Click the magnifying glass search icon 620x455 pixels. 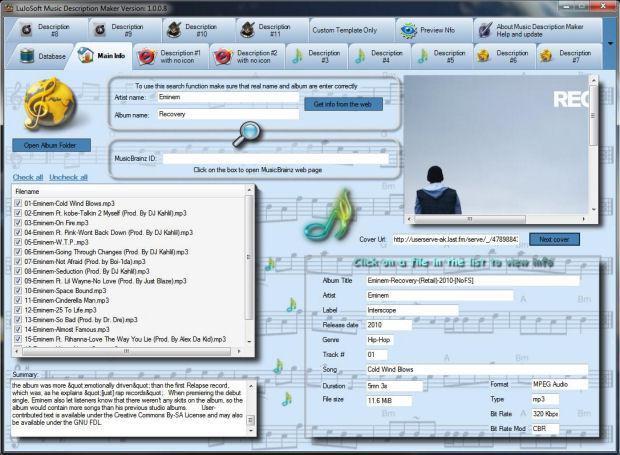pos(247,134)
